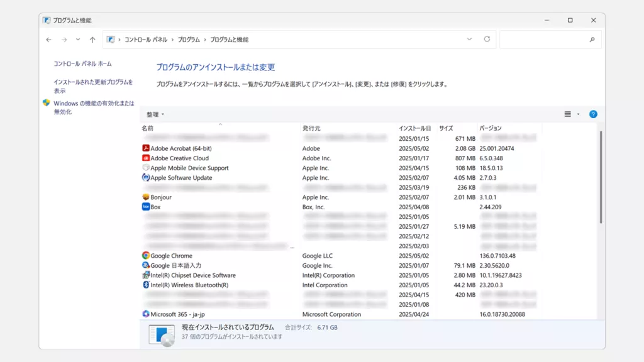Click the shield icon beside Windows の機能
This screenshot has width=644, height=362.
(46, 102)
